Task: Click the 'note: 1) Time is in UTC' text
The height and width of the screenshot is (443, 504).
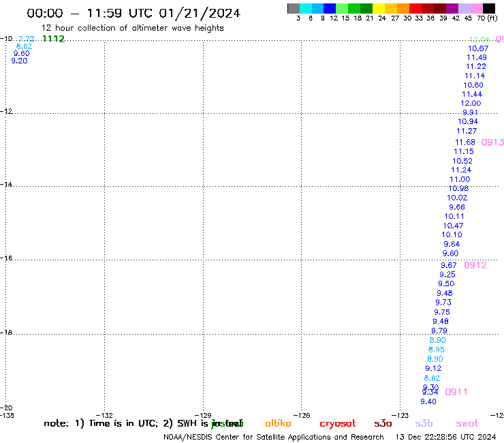Action: coord(101,423)
